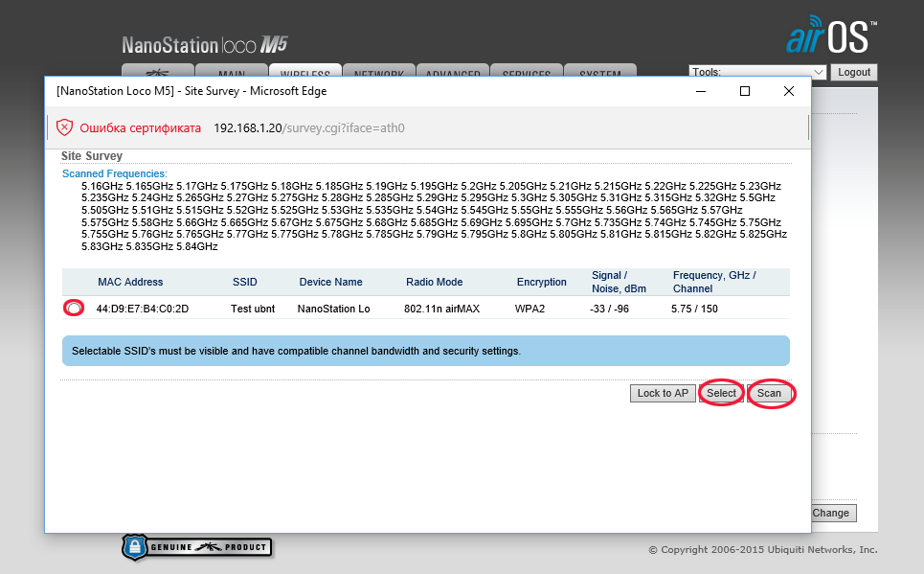This screenshot has width=924, height=574.
Task: Close the Site Survey popup window
Action: pos(788,91)
